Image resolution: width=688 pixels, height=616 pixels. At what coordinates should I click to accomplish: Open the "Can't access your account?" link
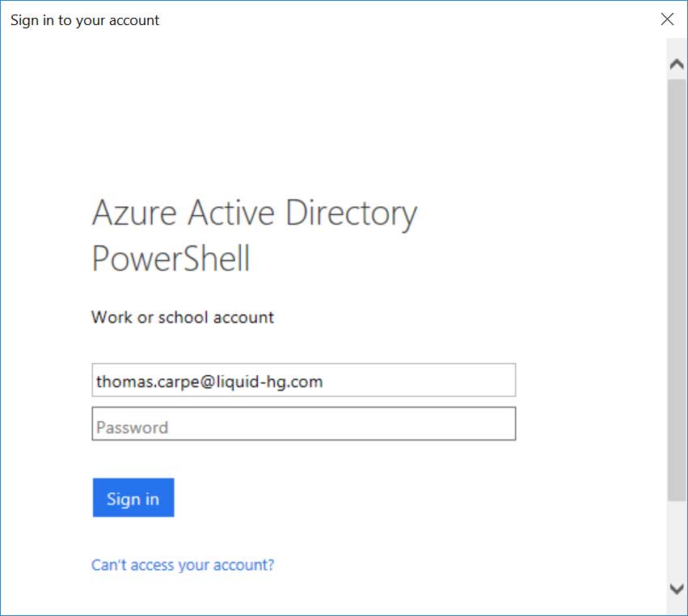[183, 565]
